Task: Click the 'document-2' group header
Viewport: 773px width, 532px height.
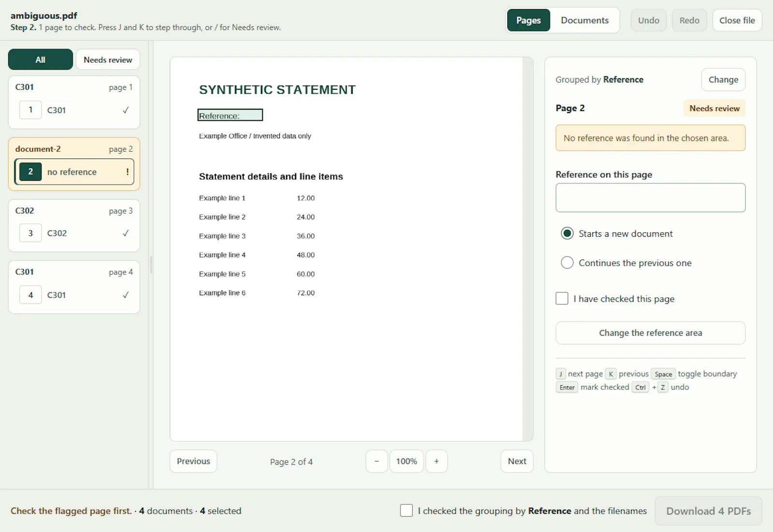Action: pos(38,149)
